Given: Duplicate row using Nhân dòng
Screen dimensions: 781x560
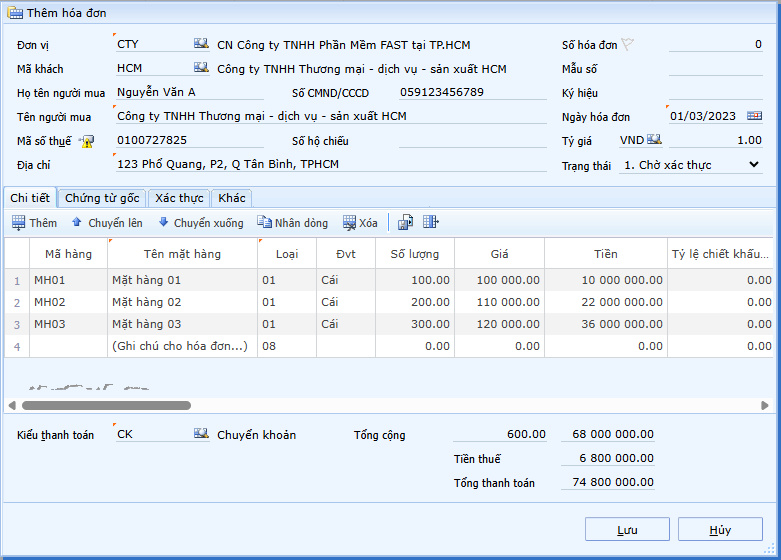Looking at the screenshot, I should [x=292, y=223].
